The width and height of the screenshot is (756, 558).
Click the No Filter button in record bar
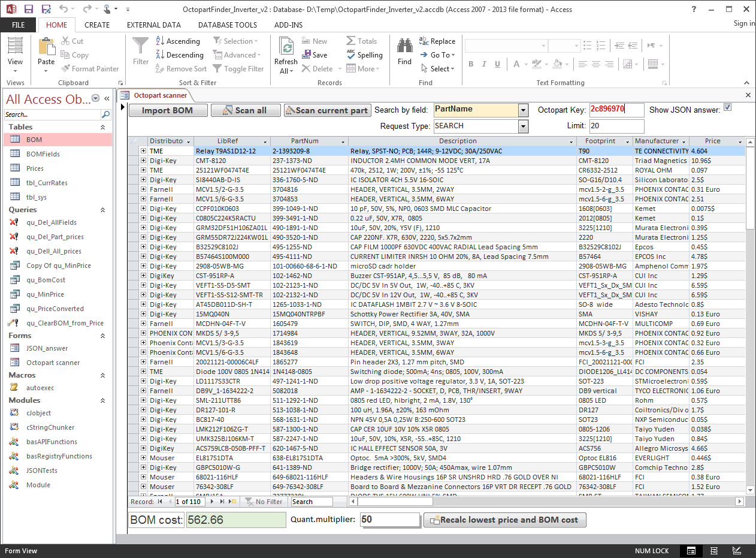pyautogui.click(x=264, y=502)
